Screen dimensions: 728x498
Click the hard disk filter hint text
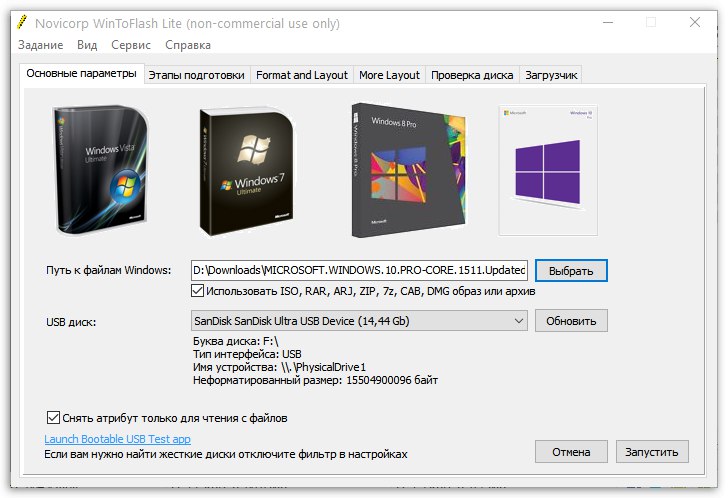[x=226, y=454]
